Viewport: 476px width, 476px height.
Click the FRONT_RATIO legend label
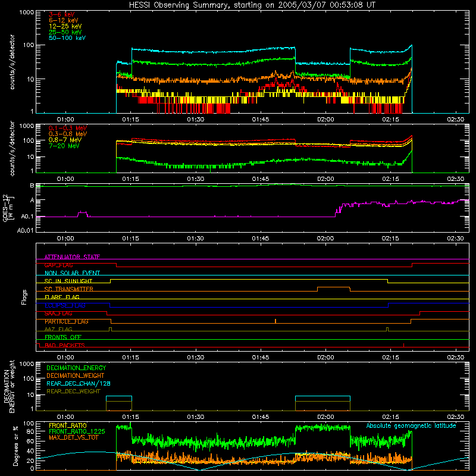click(x=68, y=425)
